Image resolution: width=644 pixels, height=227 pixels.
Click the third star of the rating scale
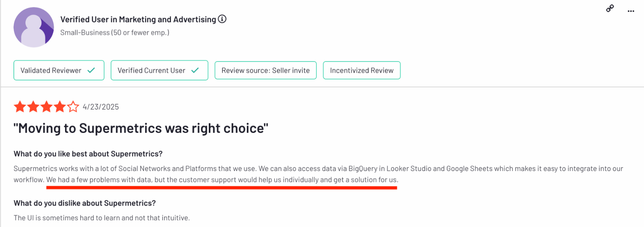point(46,106)
